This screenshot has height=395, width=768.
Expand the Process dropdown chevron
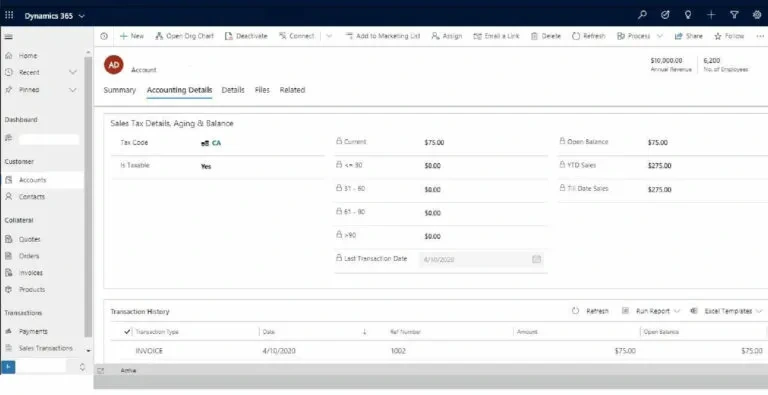pos(660,36)
